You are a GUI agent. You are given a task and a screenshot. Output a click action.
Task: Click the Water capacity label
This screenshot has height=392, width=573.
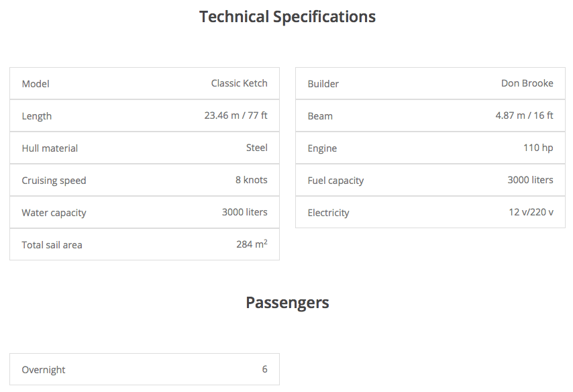coord(54,213)
